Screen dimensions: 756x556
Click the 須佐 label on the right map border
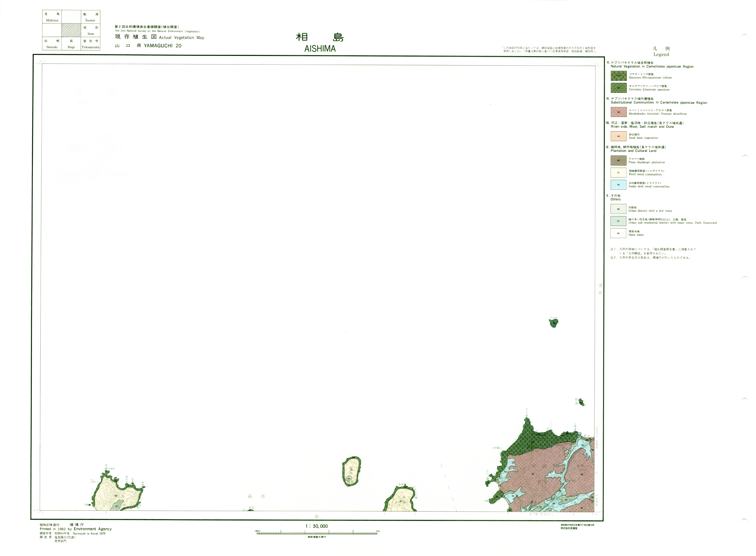(600, 289)
